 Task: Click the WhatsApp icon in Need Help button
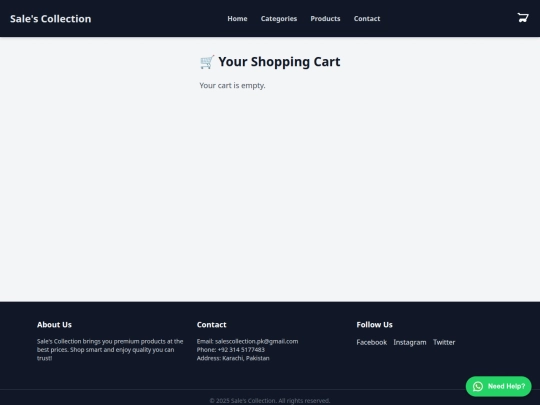[x=478, y=386]
